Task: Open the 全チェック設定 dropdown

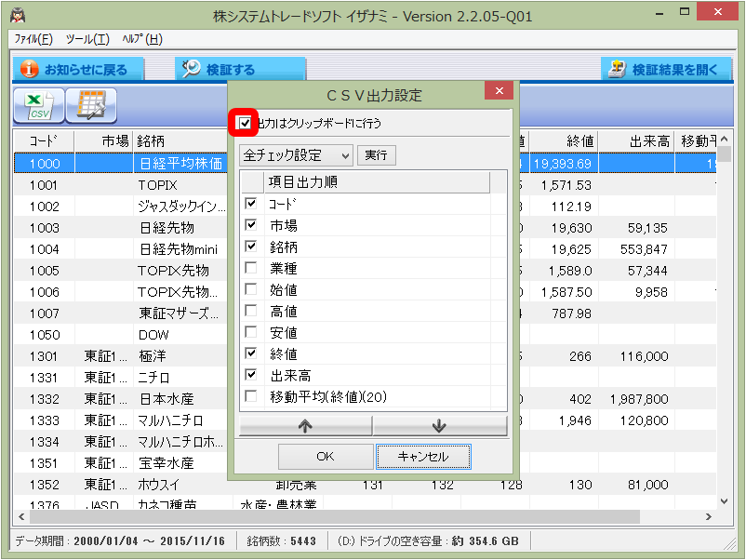Action: 296,155
